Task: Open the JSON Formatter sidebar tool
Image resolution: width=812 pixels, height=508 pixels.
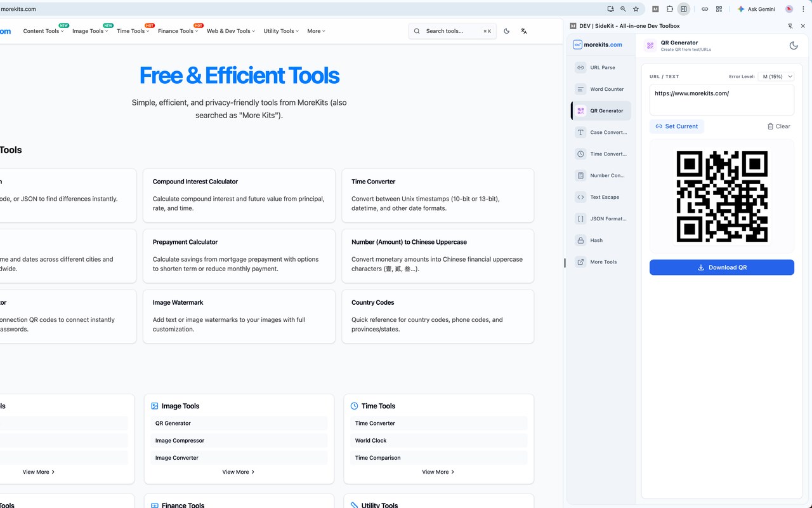Action: coord(601,218)
